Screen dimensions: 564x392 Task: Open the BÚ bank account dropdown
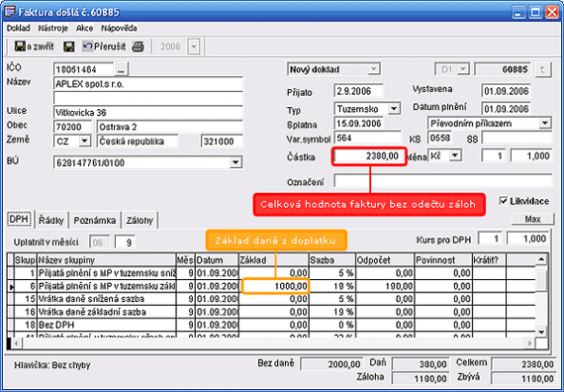235,162
